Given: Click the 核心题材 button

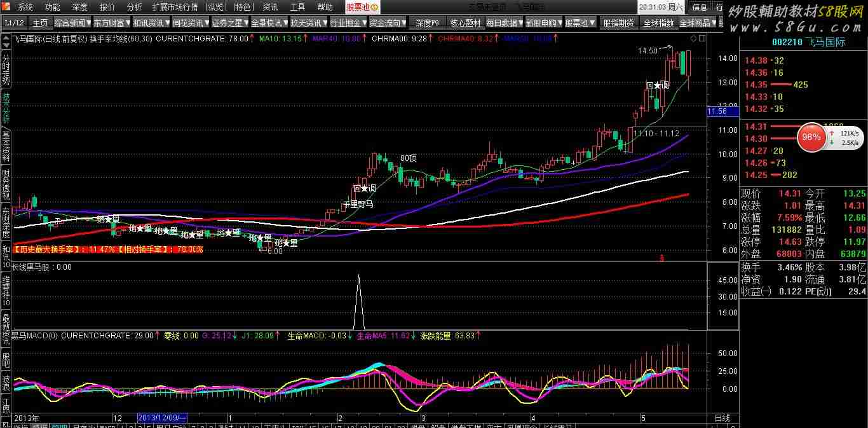Looking at the screenshot, I should pos(465,22).
